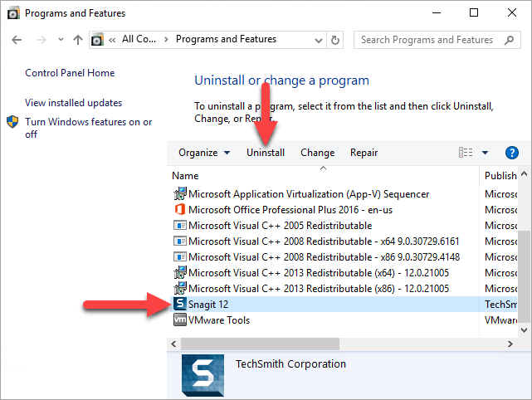Click Change in the toolbar

[317, 153]
